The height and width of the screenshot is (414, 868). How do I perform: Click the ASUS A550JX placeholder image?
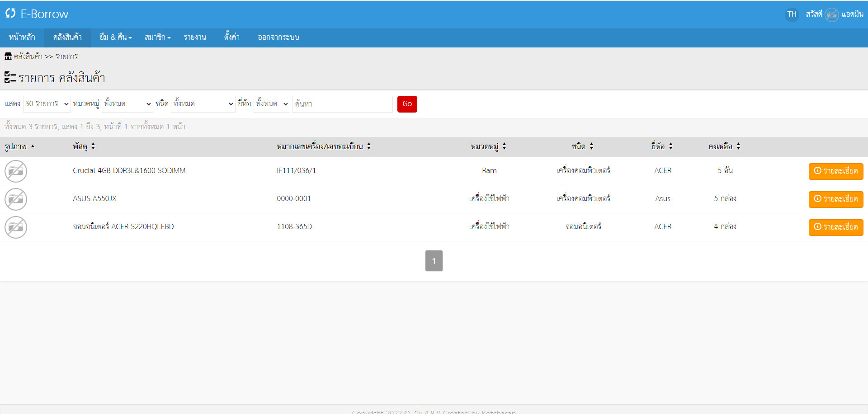point(16,199)
